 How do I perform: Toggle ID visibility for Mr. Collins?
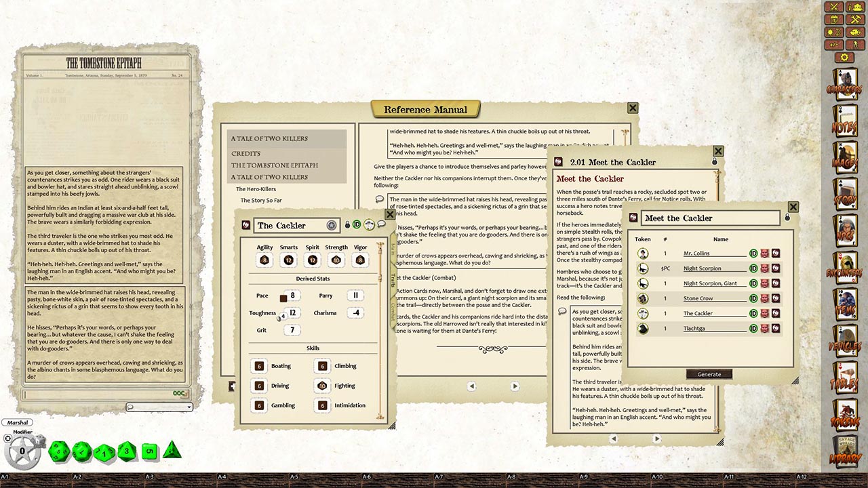pos(753,253)
